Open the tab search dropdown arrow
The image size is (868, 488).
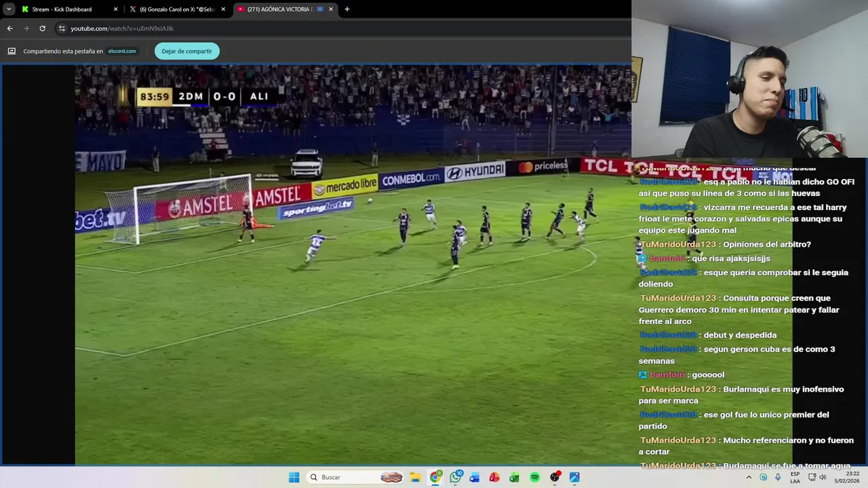coord(9,9)
